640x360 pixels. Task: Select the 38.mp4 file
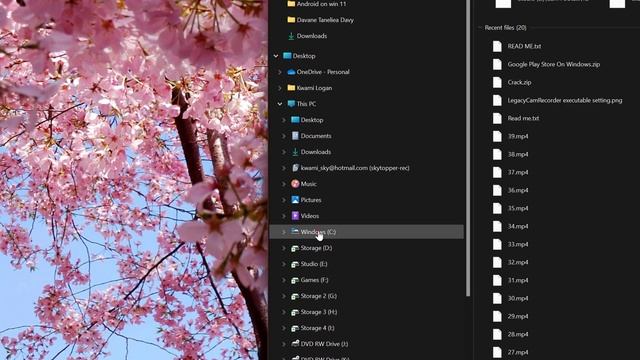518,154
